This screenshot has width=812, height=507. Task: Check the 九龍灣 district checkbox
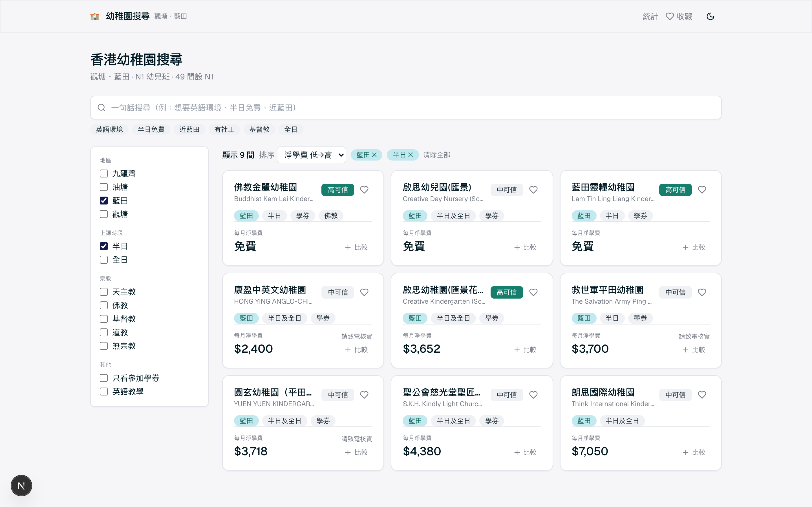104,173
